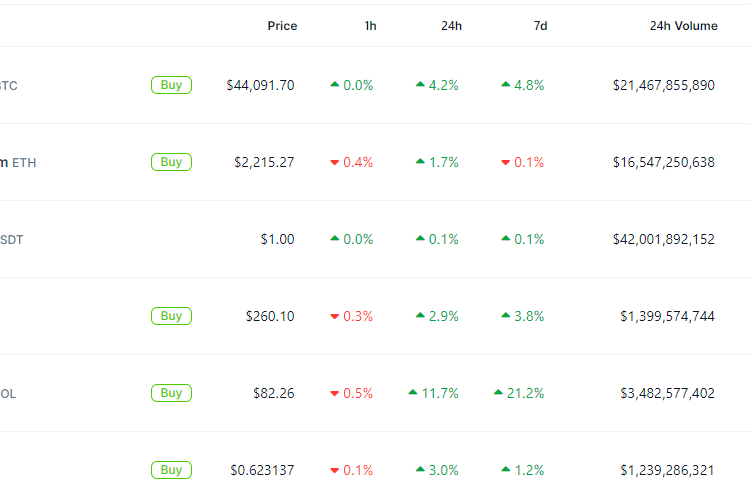Click the $42,001,892,152 volume figure

point(664,239)
